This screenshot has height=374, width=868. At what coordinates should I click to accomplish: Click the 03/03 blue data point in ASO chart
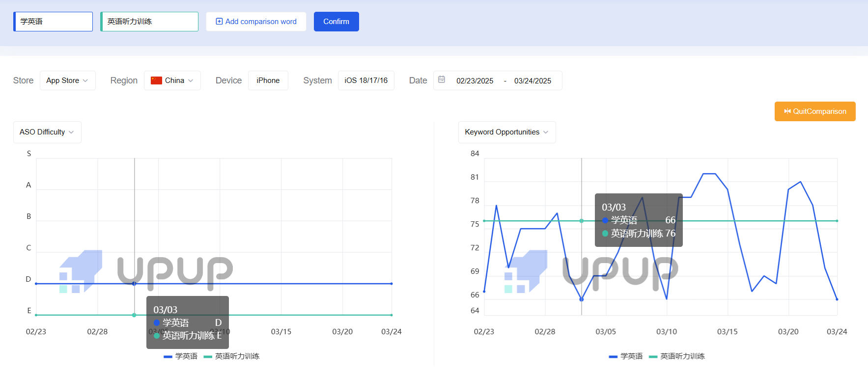tap(134, 284)
